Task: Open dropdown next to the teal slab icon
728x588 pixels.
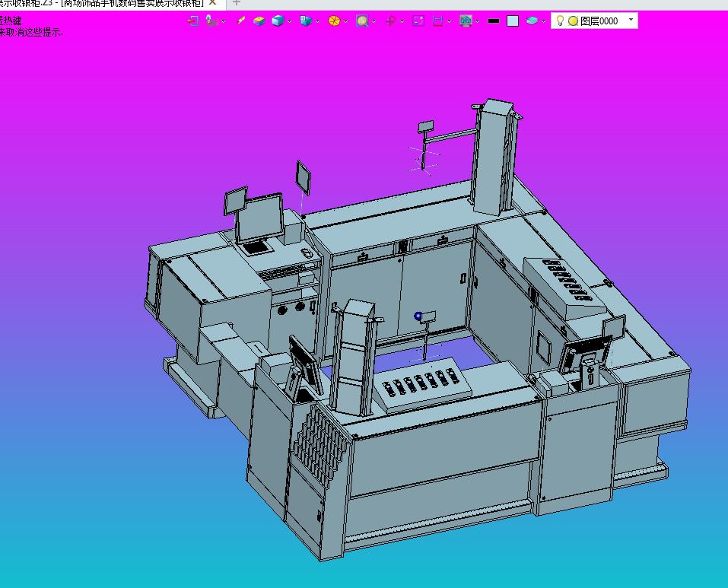Action: point(544,21)
